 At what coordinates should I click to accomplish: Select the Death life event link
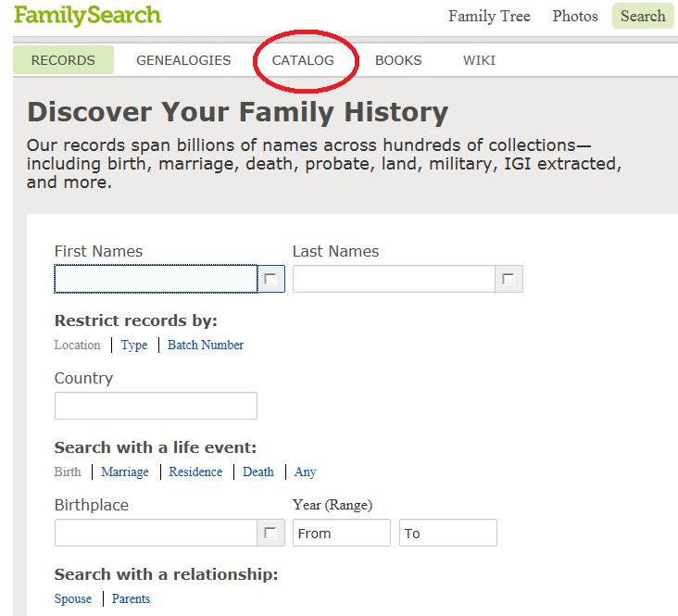pos(258,471)
